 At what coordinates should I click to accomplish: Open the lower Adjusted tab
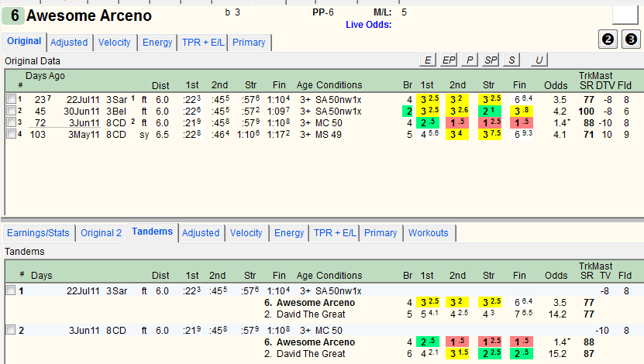tap(201, 232)
